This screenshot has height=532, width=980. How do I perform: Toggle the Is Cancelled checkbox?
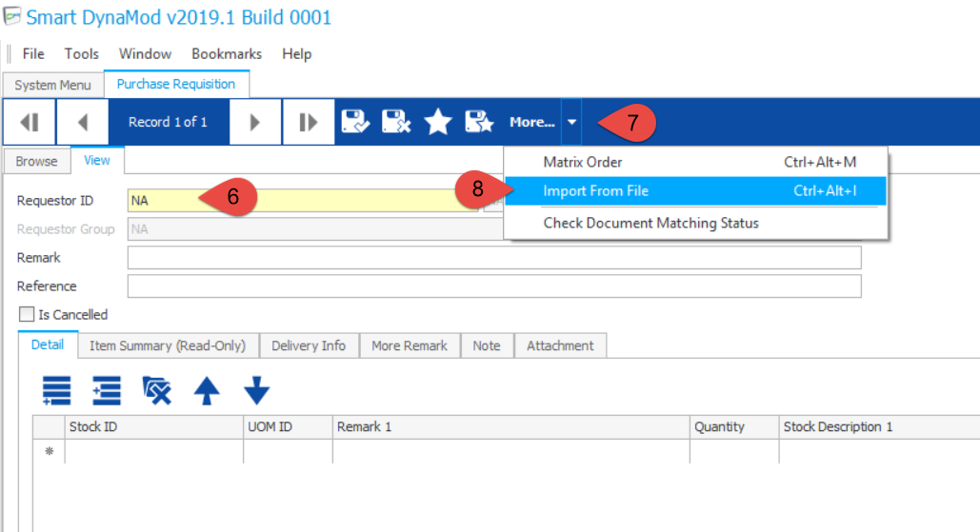pos(27,314)
